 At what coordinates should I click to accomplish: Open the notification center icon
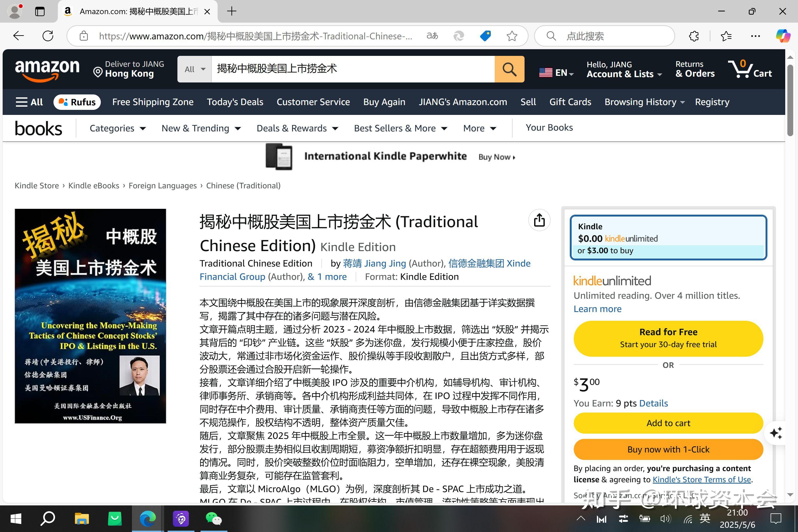click(776, 518)
